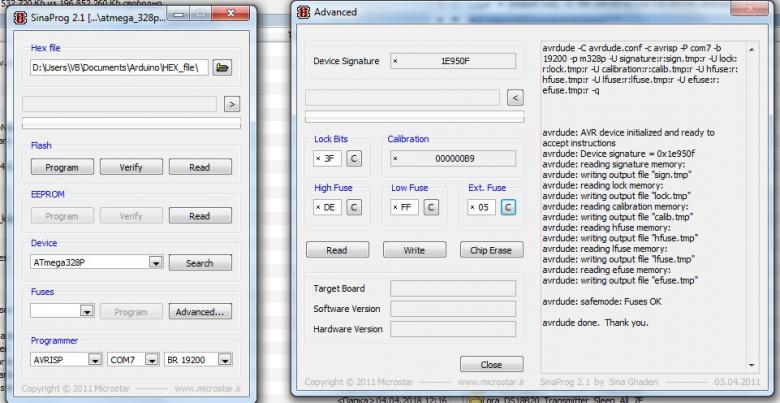Open the Advanced... fuses dialog
The image size is (780, 403).
pyautogui.click(x=200, y=312)
